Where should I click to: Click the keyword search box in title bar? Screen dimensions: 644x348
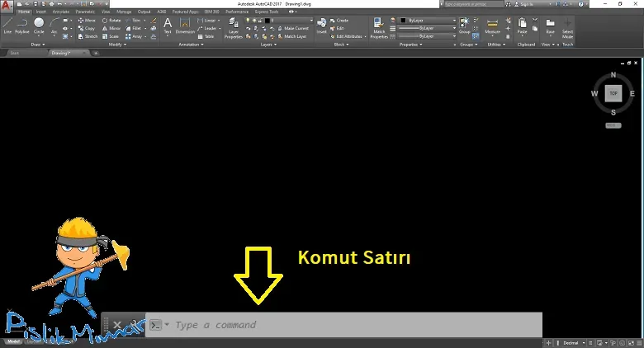474,3
